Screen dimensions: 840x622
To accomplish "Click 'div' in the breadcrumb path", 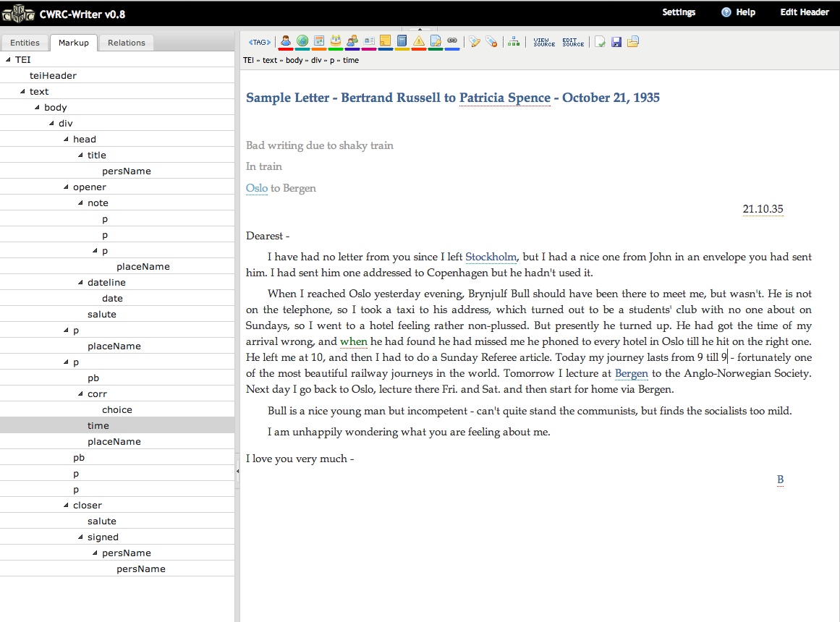I will [316, 60].
